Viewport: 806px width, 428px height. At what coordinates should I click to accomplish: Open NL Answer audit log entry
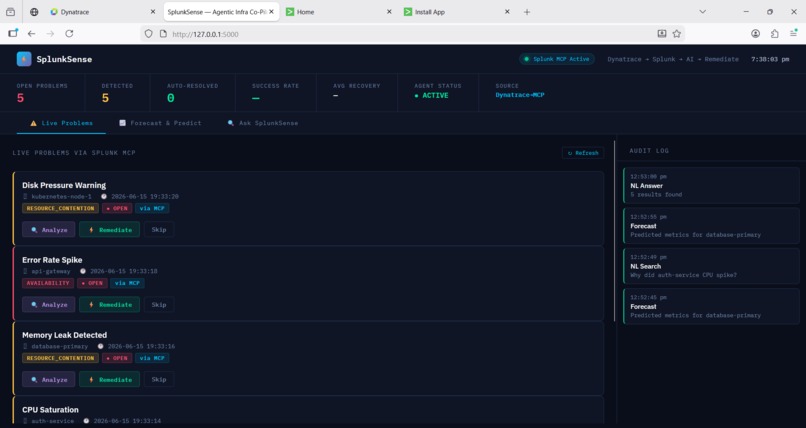coord(711,185)
